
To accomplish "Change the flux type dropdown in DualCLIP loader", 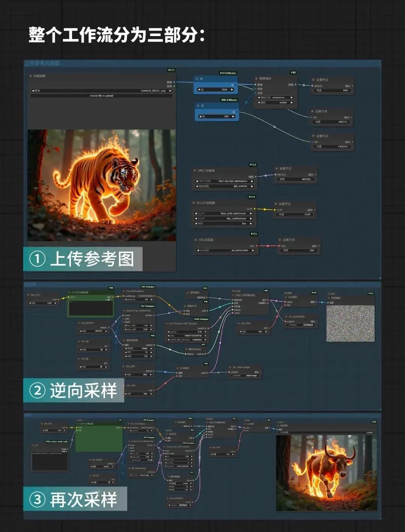I will pos(223,223).
